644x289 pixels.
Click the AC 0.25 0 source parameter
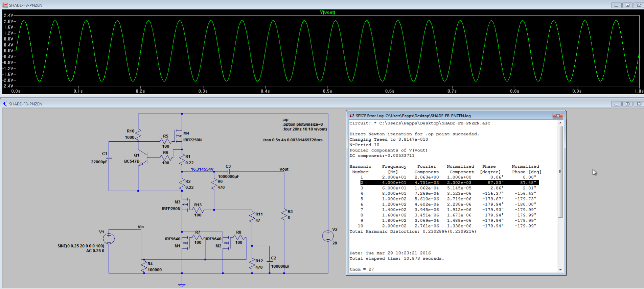tap(95, 251)
